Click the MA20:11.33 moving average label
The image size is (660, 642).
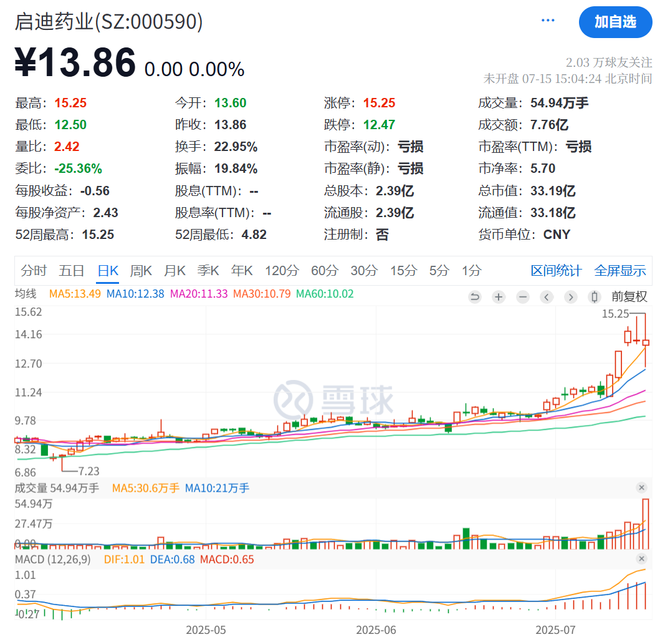(x=199, y=294)
